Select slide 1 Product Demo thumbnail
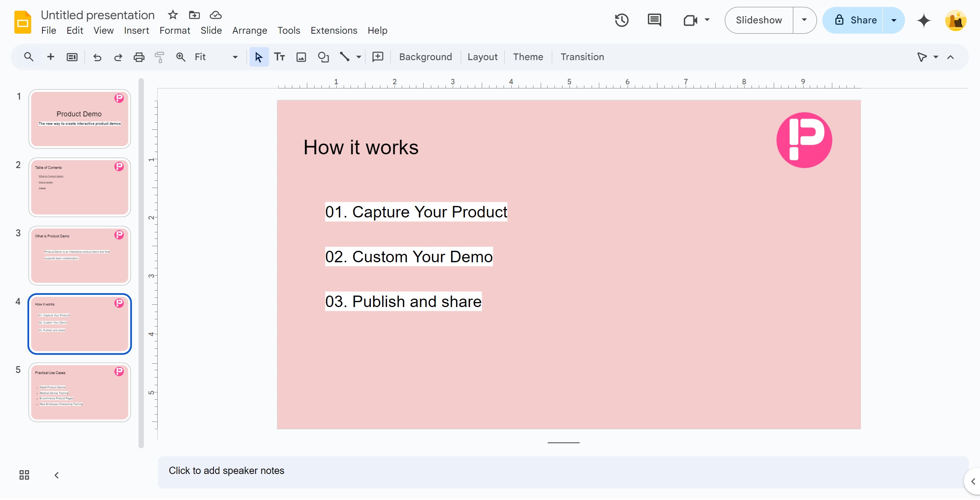980x500 pixels. coord(80,119)
